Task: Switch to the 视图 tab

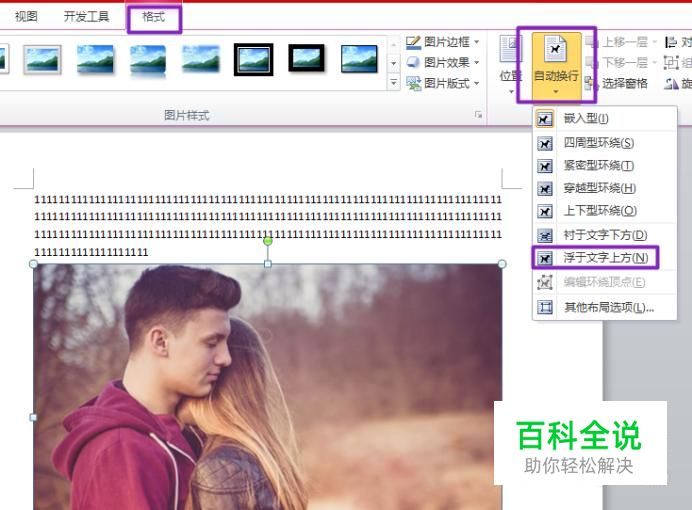Action: click(26, 17)
